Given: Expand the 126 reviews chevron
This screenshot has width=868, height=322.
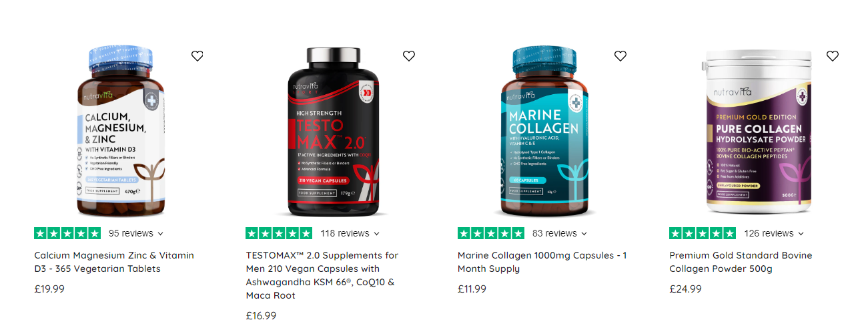Looking at the screenshot, I should (x=801, y=234).
